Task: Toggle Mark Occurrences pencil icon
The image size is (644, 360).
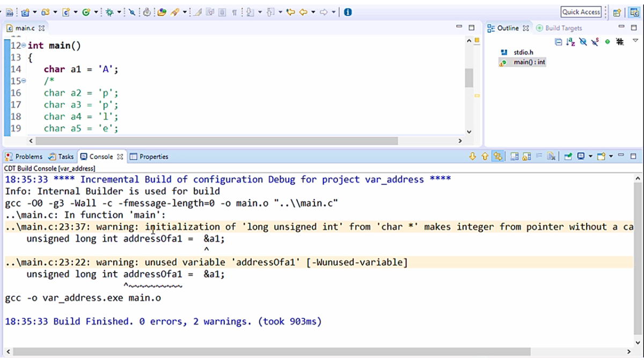Action: [x=196, y=12]
